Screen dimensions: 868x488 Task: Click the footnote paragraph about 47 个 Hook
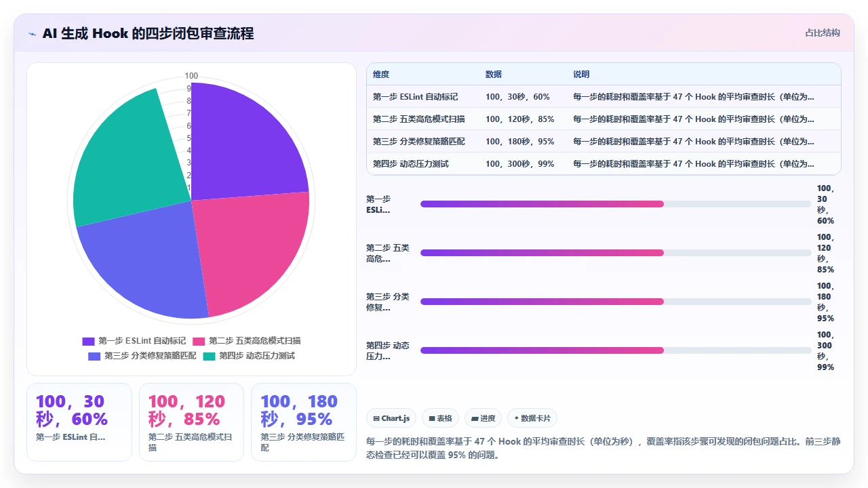[604, 448]
